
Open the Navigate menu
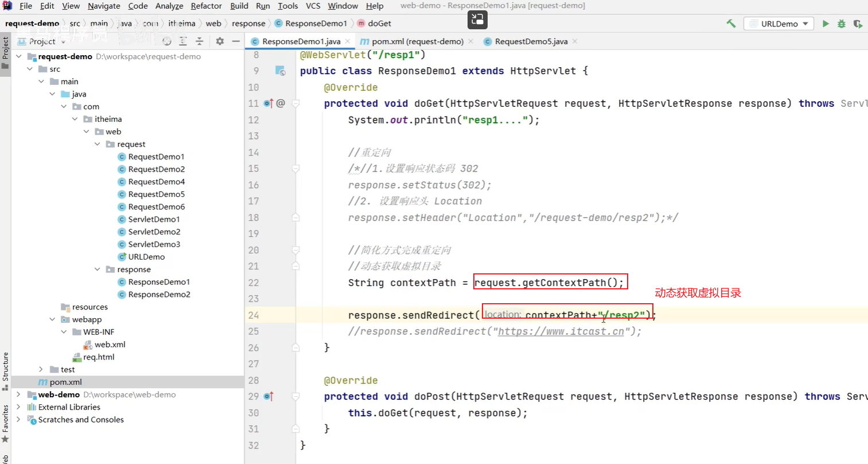[x=104, y=6]
